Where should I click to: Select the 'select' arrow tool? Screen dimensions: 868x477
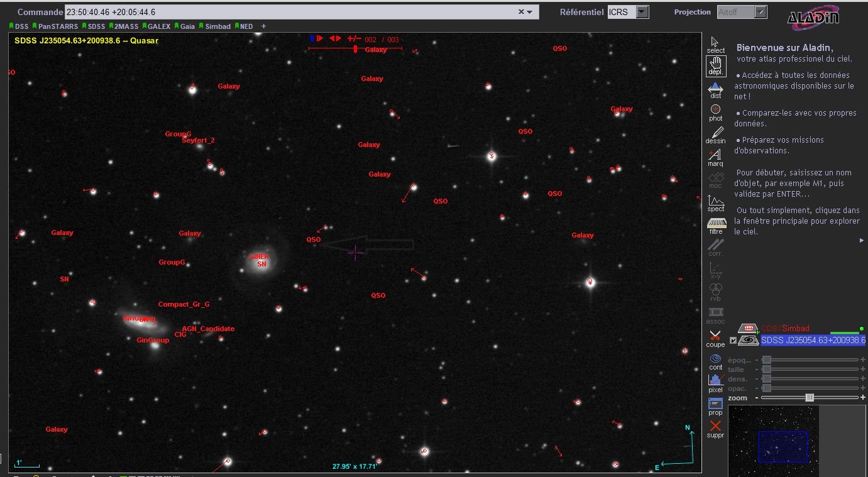pos(715,44)
